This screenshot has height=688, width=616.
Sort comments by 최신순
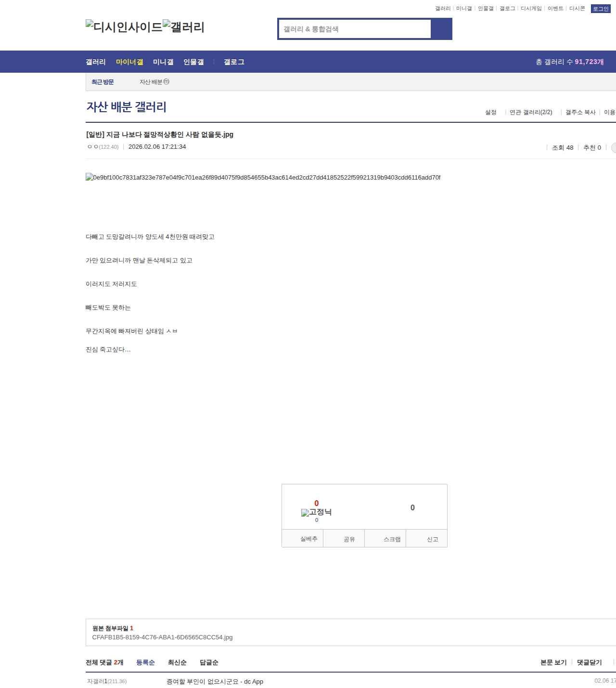pos(177,662)
